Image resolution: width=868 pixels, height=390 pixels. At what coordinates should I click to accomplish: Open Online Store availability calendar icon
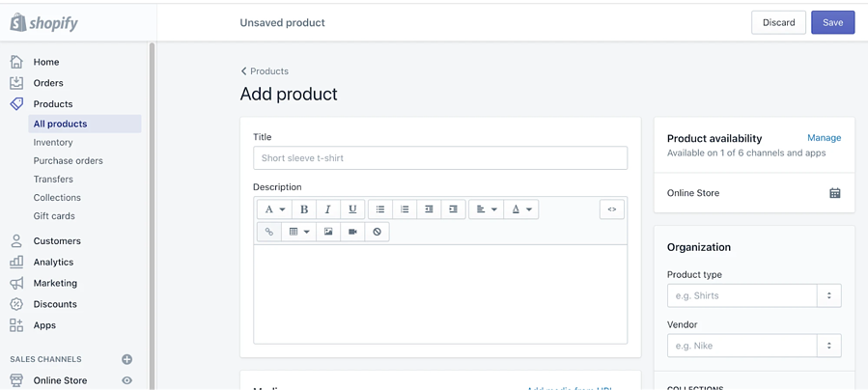click(835, 193)
